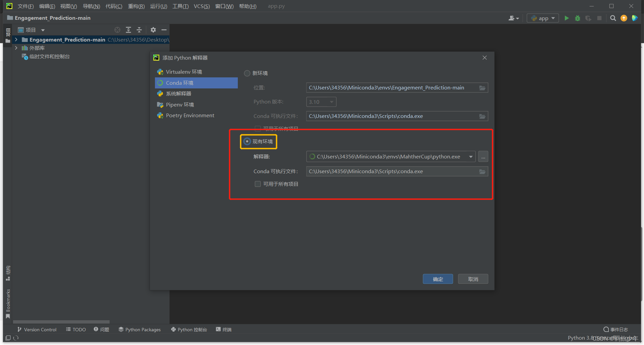
Task: Click the blue confirm (确定) button
Action: [x=438, y=279]
